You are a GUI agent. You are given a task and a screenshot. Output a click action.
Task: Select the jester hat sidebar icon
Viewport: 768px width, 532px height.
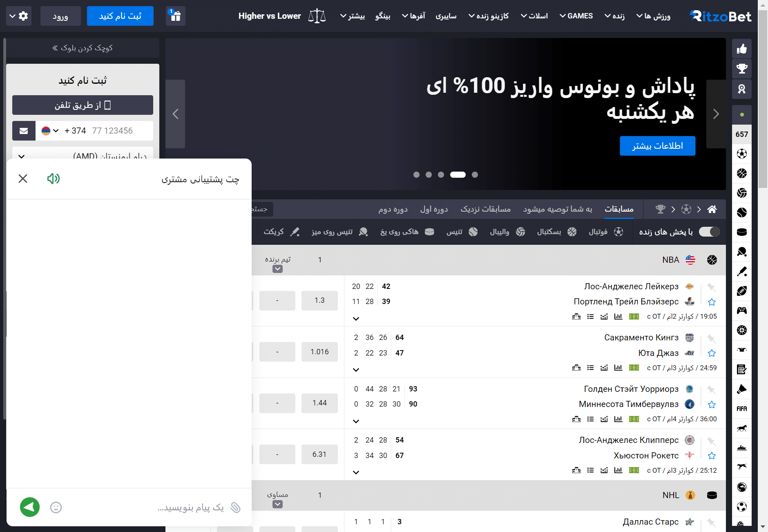tap(742, 350)
